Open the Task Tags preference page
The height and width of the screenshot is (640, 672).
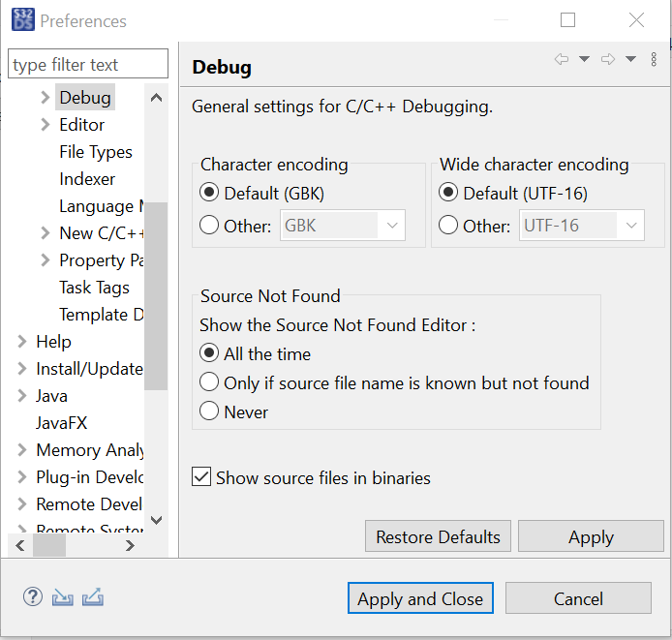point(94,288)
